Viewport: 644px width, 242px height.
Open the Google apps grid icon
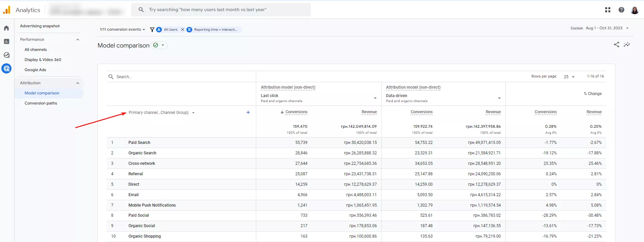[x=608, y=10]
